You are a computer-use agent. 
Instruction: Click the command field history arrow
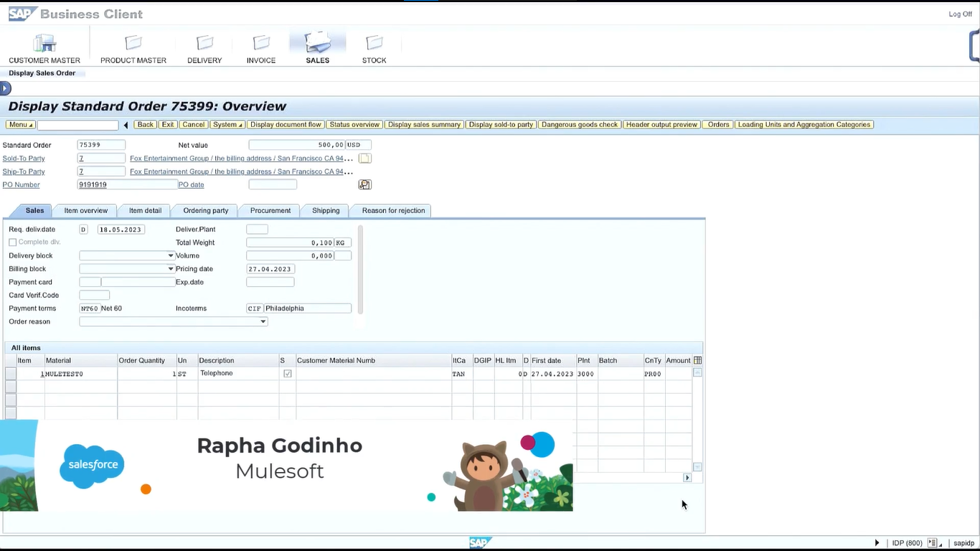(126, 125)
